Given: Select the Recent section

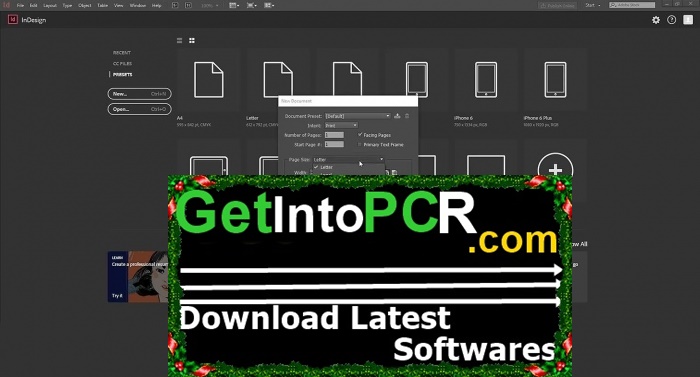Looking at the screenshot, I should (121, 53).
